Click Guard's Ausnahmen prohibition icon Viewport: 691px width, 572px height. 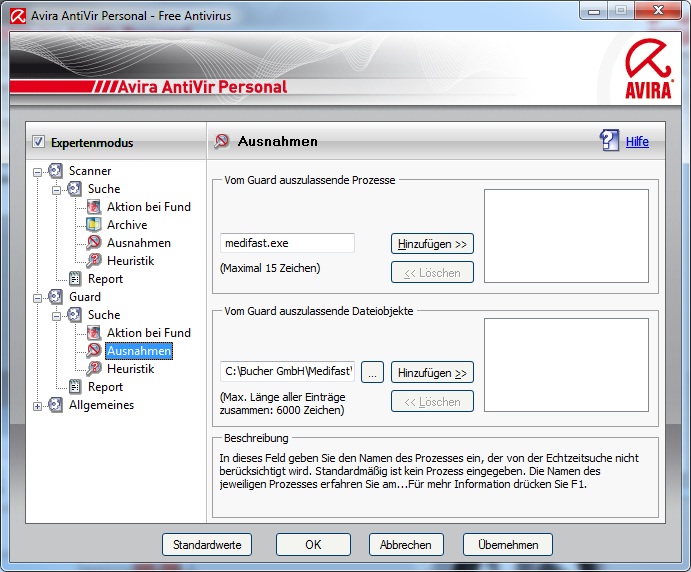pos(93,351)
